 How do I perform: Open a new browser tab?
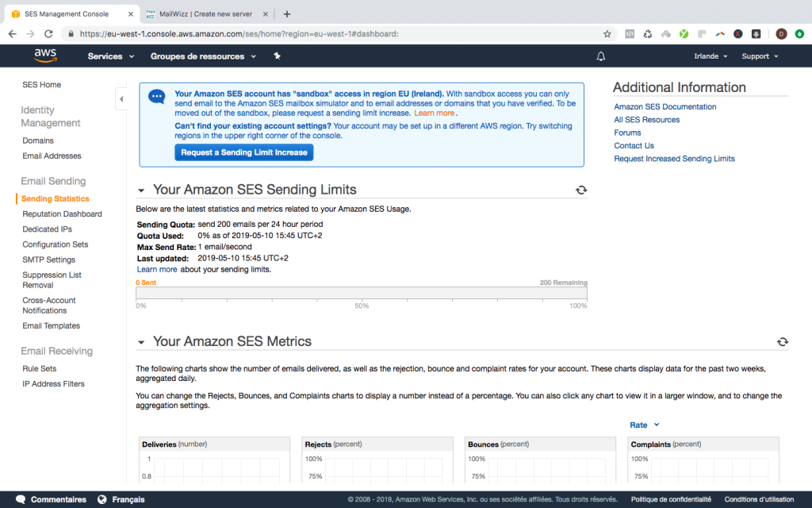tap(287, 13)
